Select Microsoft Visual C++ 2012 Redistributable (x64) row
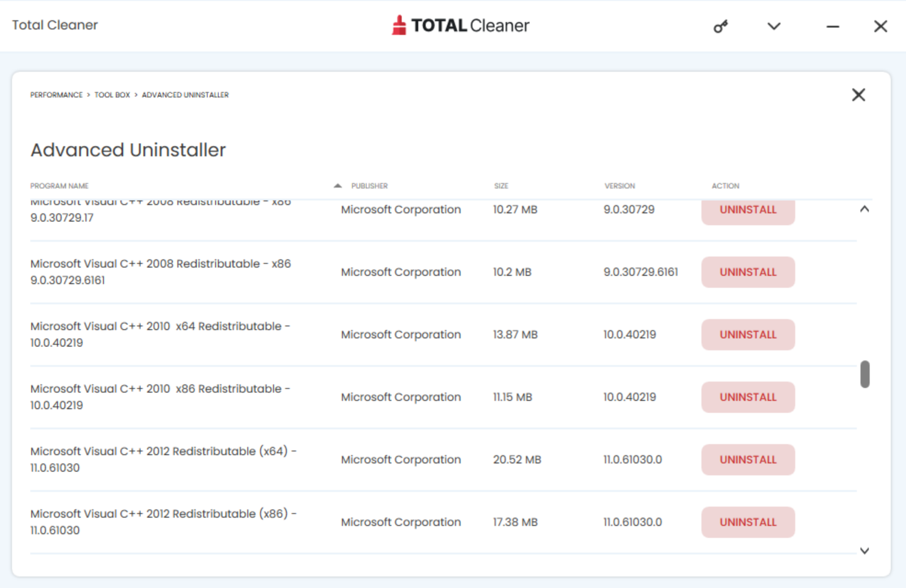Image resolution: width=906 pixels, height=588 pixels. pyautogui.click(x=443, y=460)
